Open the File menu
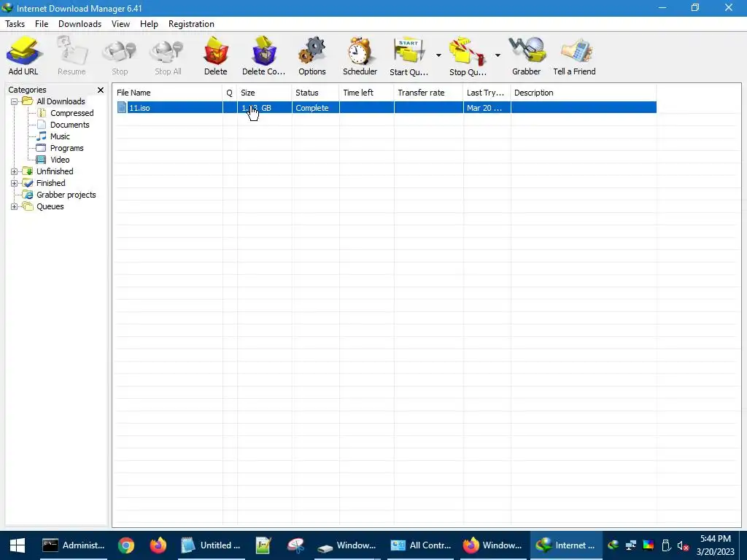 pos(42,24)
